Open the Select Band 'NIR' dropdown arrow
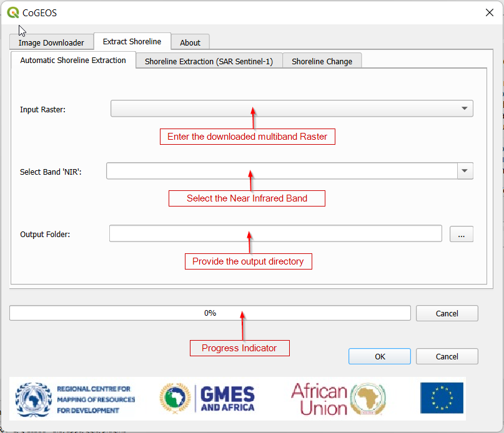Viewport: 504px width, 433px height. (x=465, y=170)
